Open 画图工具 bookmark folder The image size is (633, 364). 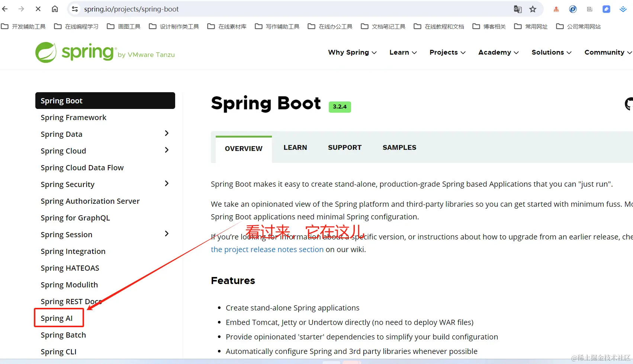pyautogui.click(x=124, y=26)
